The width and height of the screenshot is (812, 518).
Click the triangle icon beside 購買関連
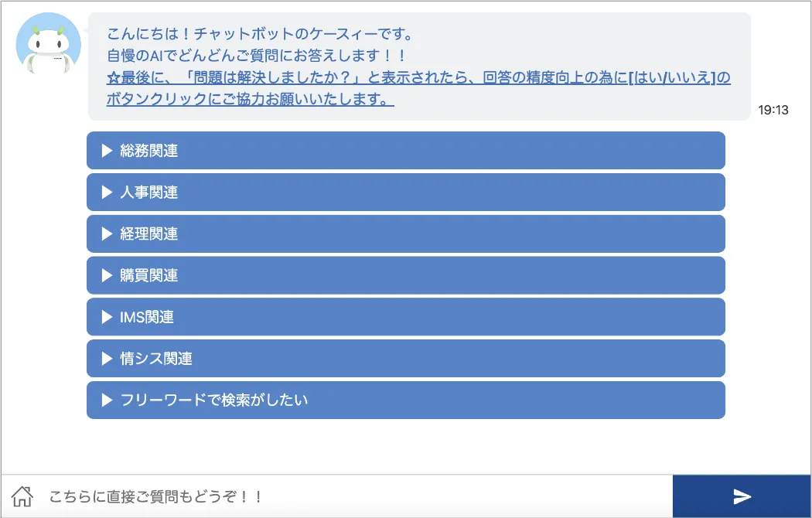coord(107,275)
